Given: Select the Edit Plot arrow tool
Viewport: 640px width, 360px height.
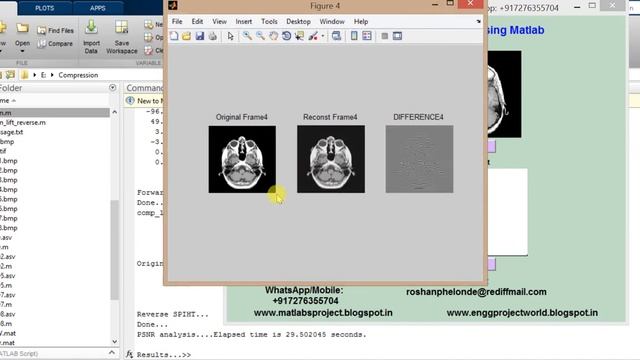Looking at the screenshot, I should [x=231, y=36].
